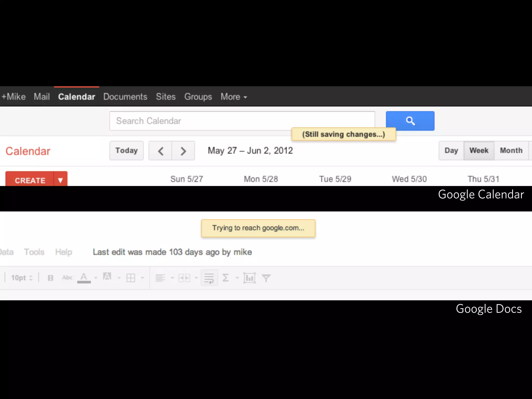This screenshot has width=532, height=399.
Task: Toggle the wrap text icon
Action: pyautogui.click(x=209, y=278)
